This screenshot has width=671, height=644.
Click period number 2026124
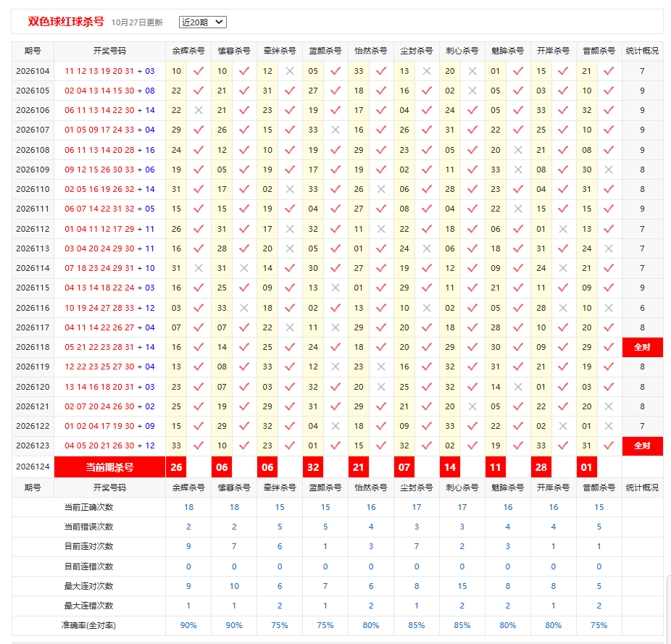tap(33, 467)
